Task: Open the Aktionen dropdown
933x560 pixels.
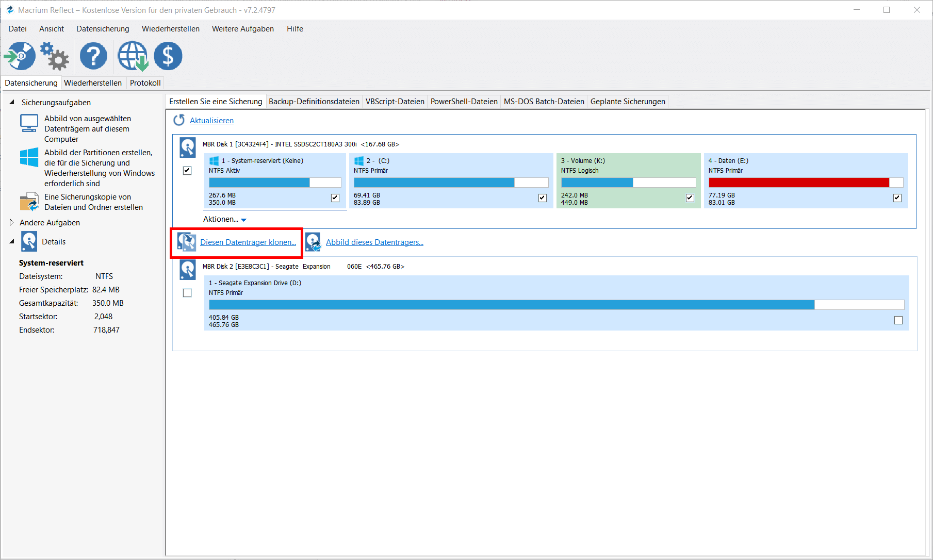Action: pyautogui.click(x=225, y=219)
